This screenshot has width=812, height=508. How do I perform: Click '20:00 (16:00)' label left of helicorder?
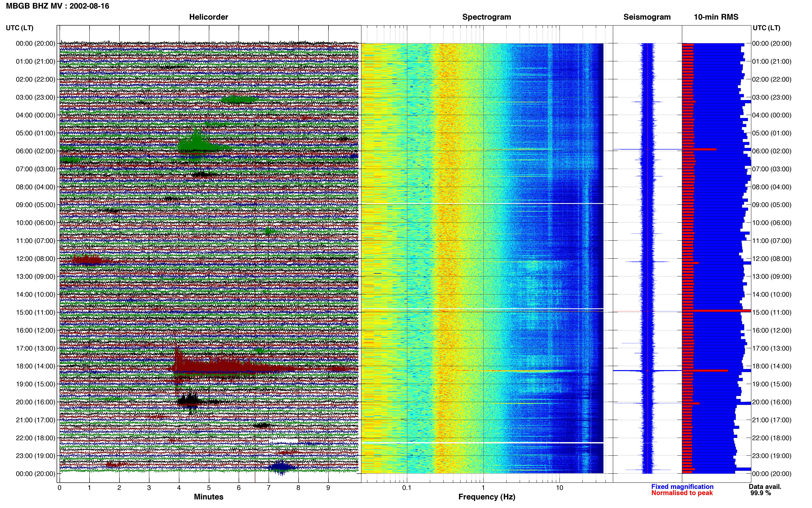(36, 402)
